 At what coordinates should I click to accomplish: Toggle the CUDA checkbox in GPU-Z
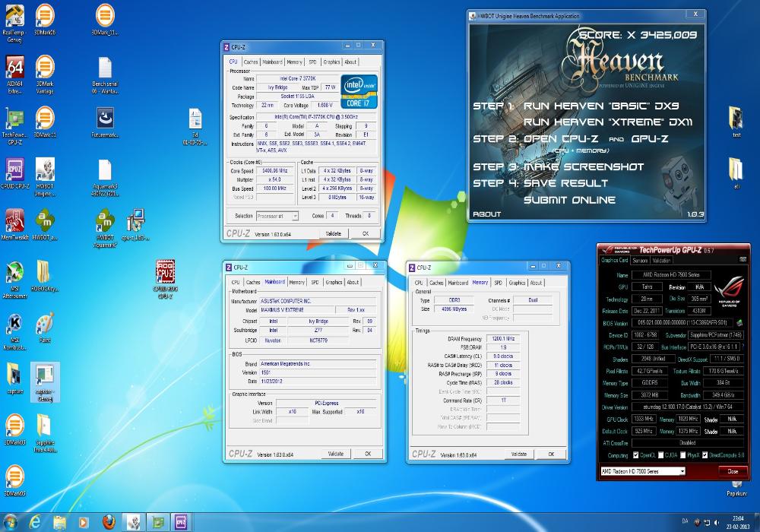click(660, 455)
